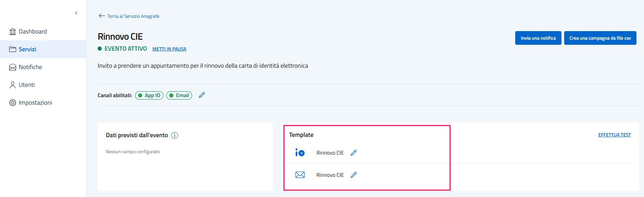Viewport: 644px width, 197px height.
Task: Click the Impostazioni gear icon
Action: click(13, 103)
